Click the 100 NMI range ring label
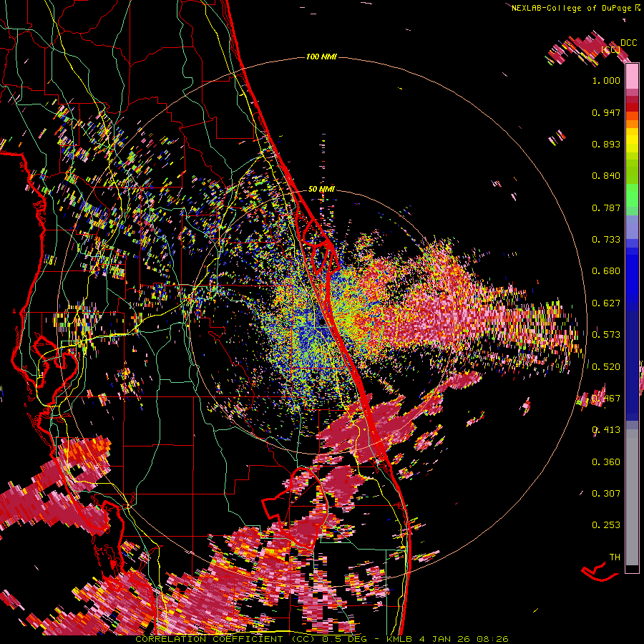 pyautogui.click(x=321, y=57)
